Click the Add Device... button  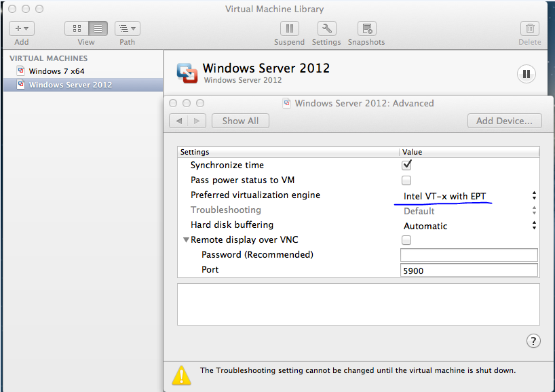tap(504, 121)
